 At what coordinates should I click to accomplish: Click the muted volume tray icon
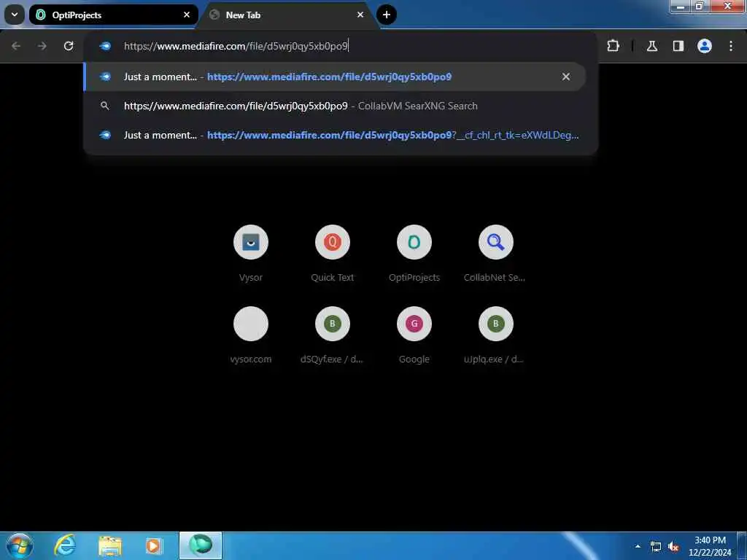pos(673,546)
